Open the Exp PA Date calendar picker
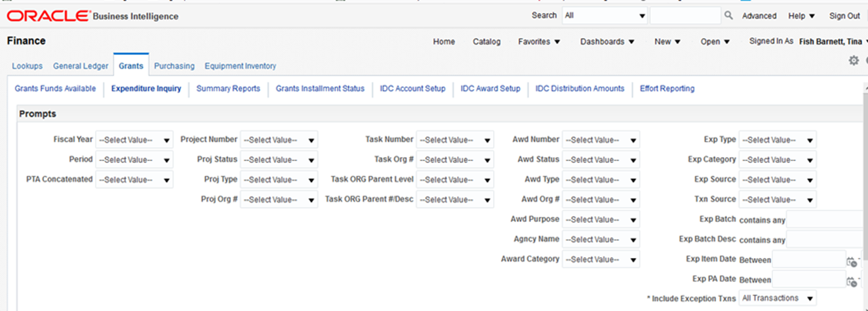The width and height of the screenshot is (868, 311). click(x=852, y=281)
